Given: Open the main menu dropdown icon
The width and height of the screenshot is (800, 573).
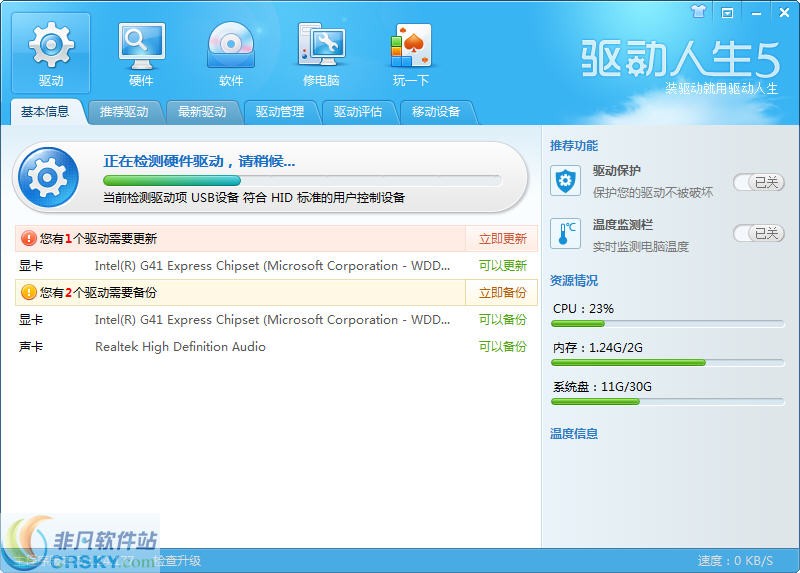Looking at the screenshot, I should pyautogui.click(x=727, y=13).
